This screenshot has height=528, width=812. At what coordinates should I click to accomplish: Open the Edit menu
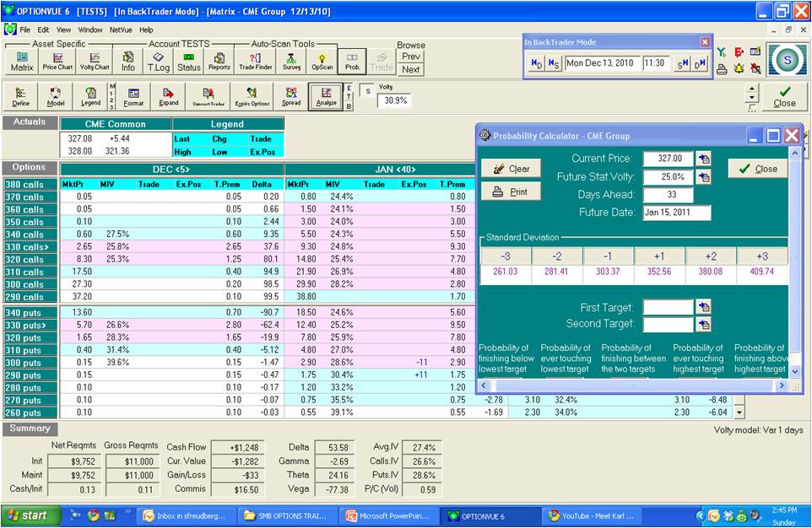[x=43, y=30]
